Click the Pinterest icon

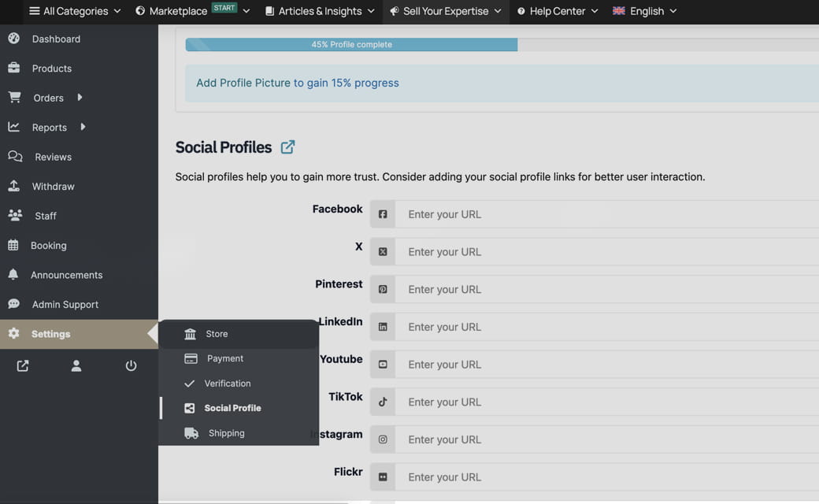tap(383, 289)
